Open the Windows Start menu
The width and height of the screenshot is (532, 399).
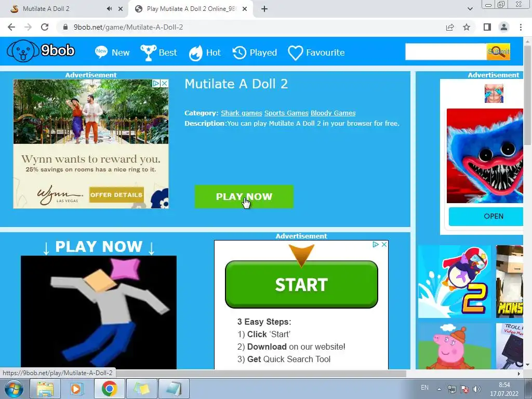[x=14, y=389]
